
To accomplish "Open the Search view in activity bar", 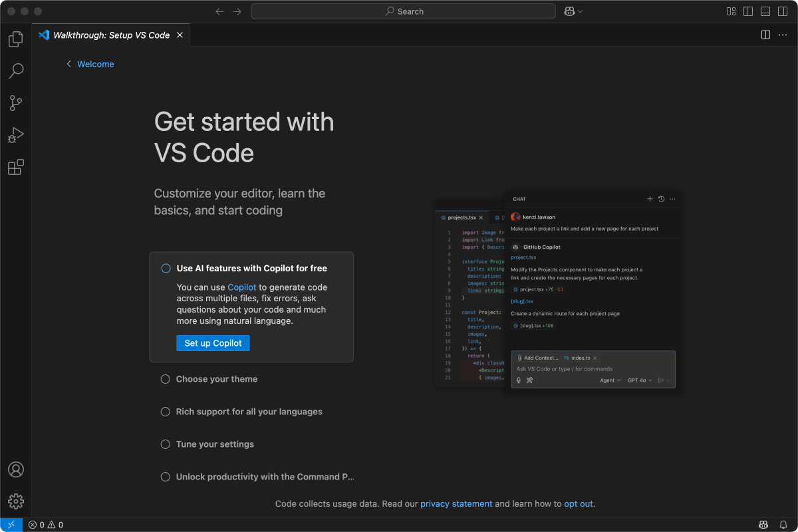I will coord(15,70).
